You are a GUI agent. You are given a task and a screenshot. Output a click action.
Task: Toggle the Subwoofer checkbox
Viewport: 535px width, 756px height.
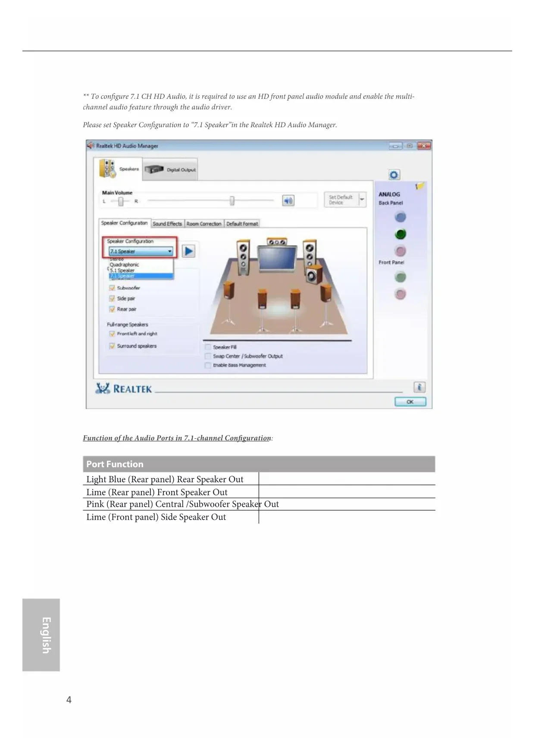point(112,288)
